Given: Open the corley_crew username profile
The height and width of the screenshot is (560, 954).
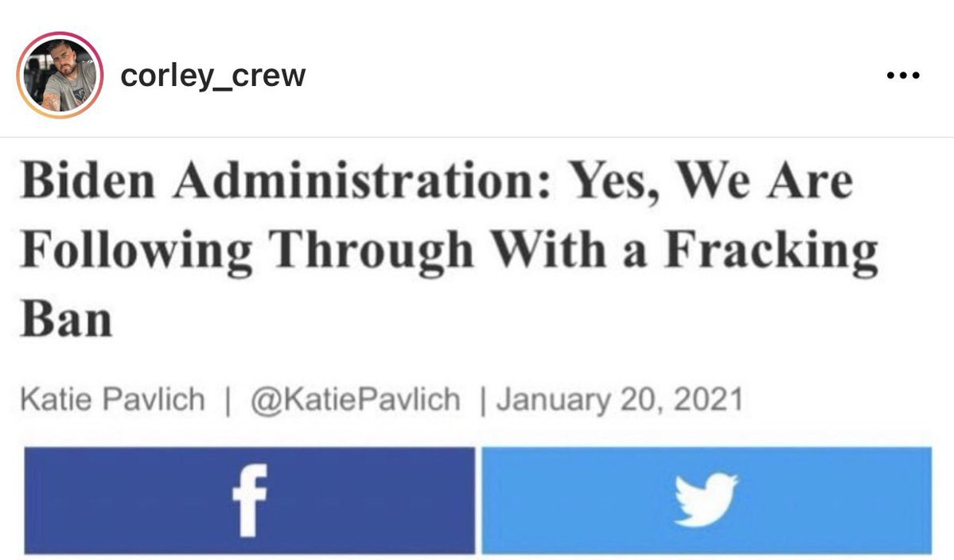Looking at the screenshot, I should pos(213,76).
